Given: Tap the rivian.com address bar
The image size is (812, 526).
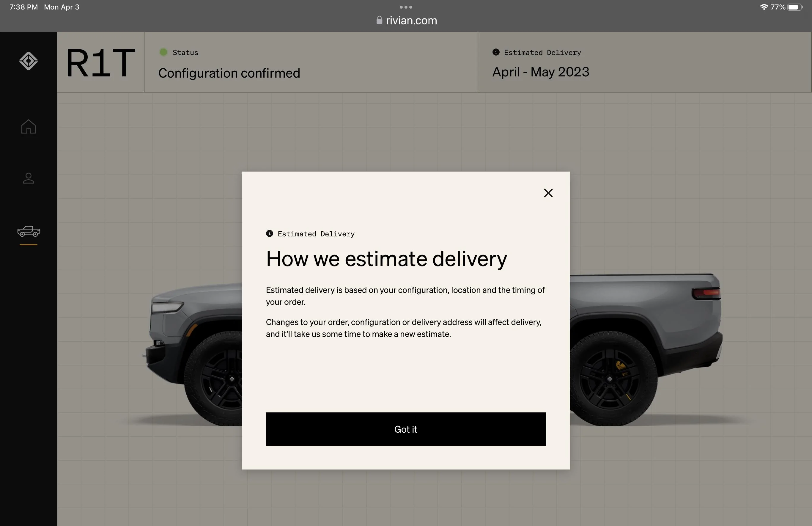Looking at the screenshot, I should point(406,21).
